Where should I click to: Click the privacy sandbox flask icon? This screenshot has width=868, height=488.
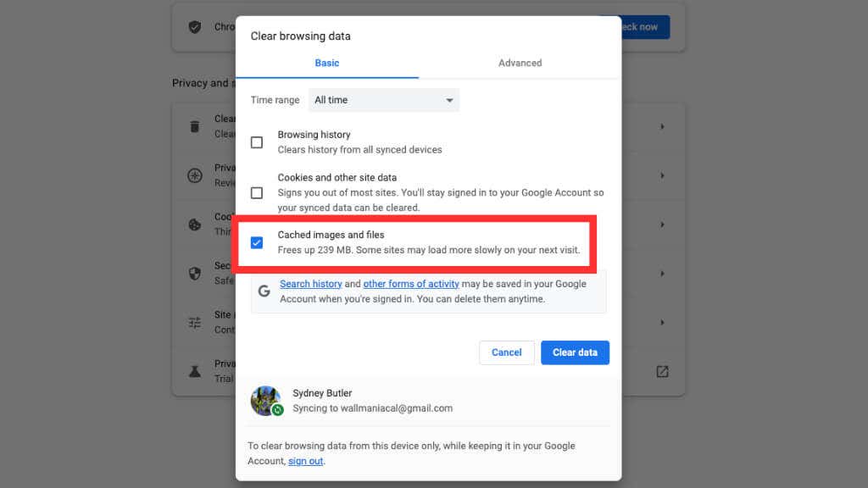click(x=195, y=372)
